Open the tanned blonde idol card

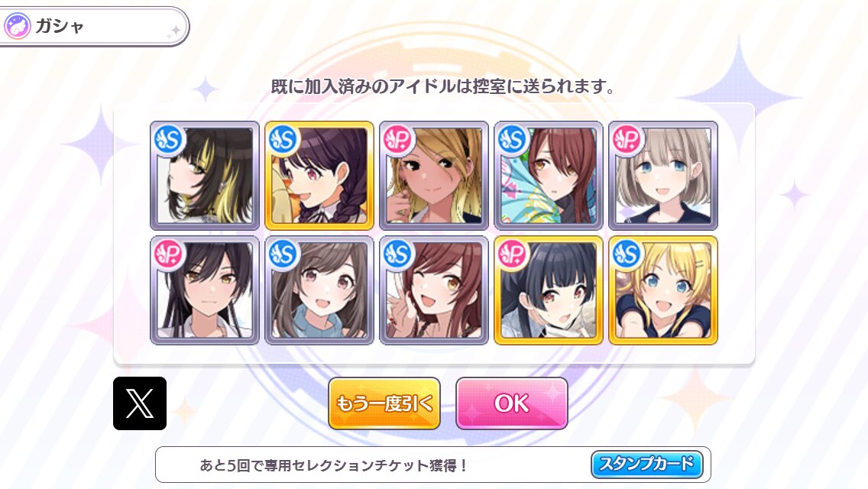point(434,176)
